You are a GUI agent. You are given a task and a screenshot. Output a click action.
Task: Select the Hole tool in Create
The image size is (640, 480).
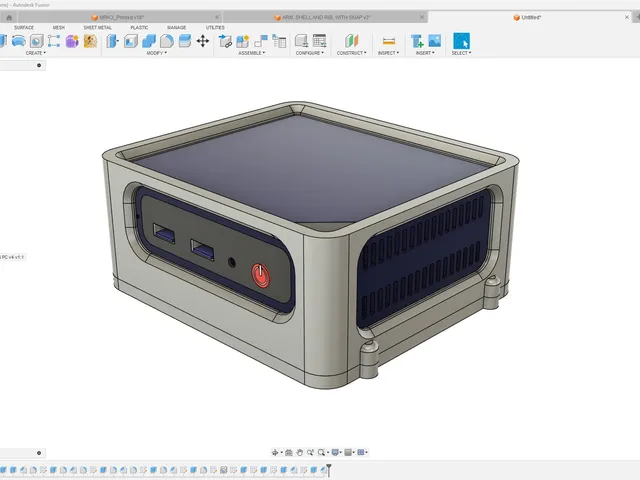point(36,41)
